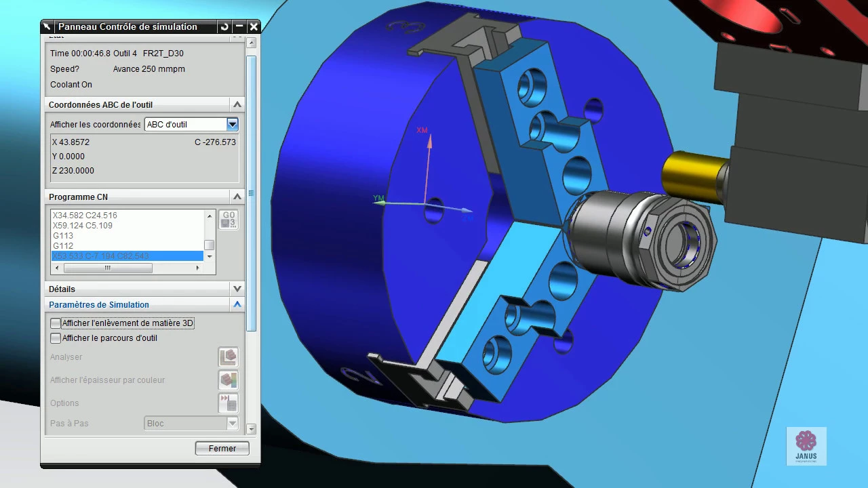Click the X 43.8572 coordinate value
The image size is (868, 488).
tap(71, 142)
